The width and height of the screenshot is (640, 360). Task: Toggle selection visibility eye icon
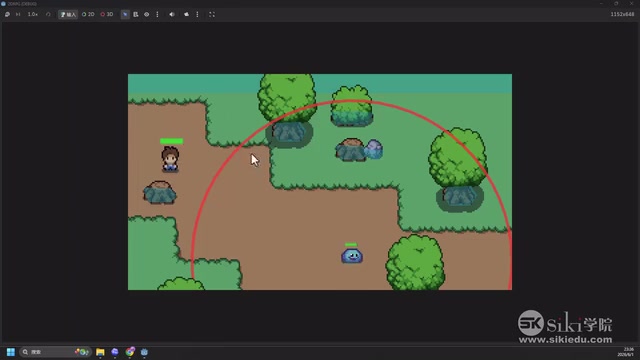pyautogui.click(x=147, y=14)
